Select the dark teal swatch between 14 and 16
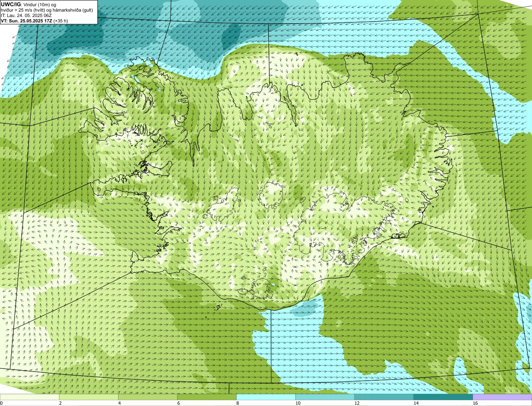Screen dimensions: 532x406 (443, 397)
